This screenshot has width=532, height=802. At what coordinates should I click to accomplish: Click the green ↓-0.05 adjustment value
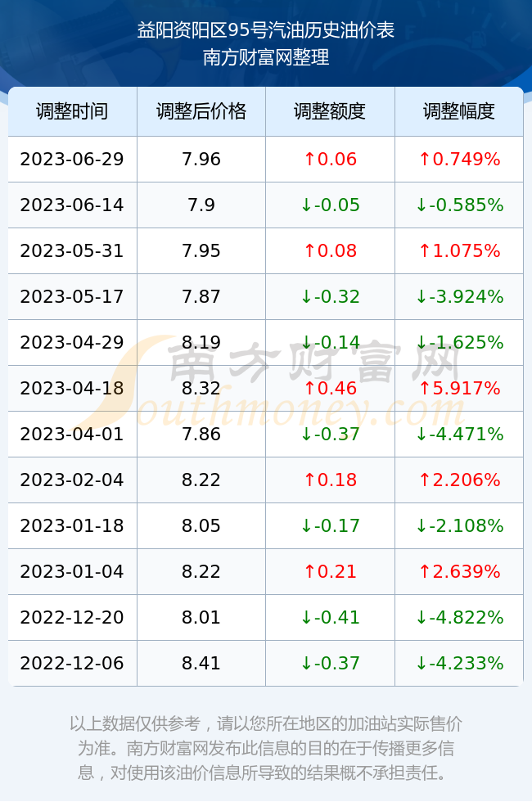coord(330,205)
